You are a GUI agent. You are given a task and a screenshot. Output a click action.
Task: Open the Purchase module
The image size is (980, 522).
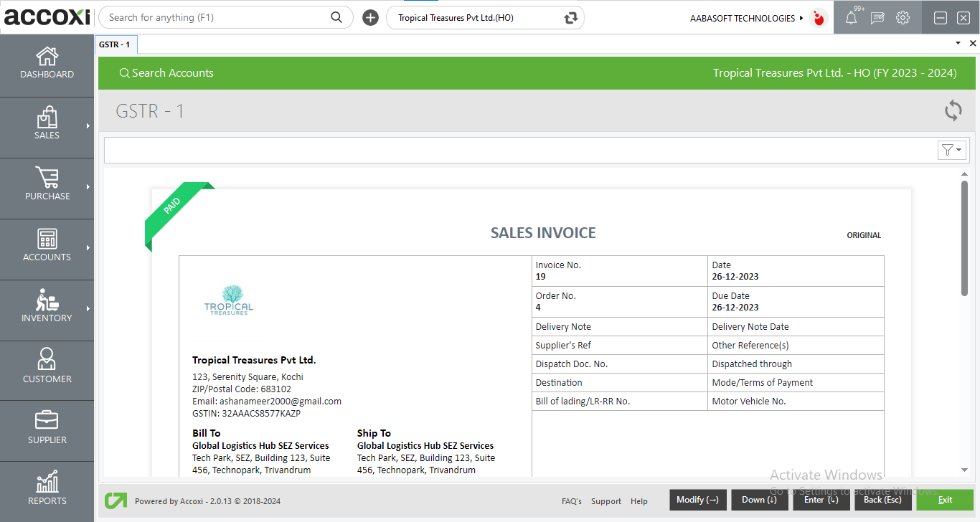click(x=47, y=186)
